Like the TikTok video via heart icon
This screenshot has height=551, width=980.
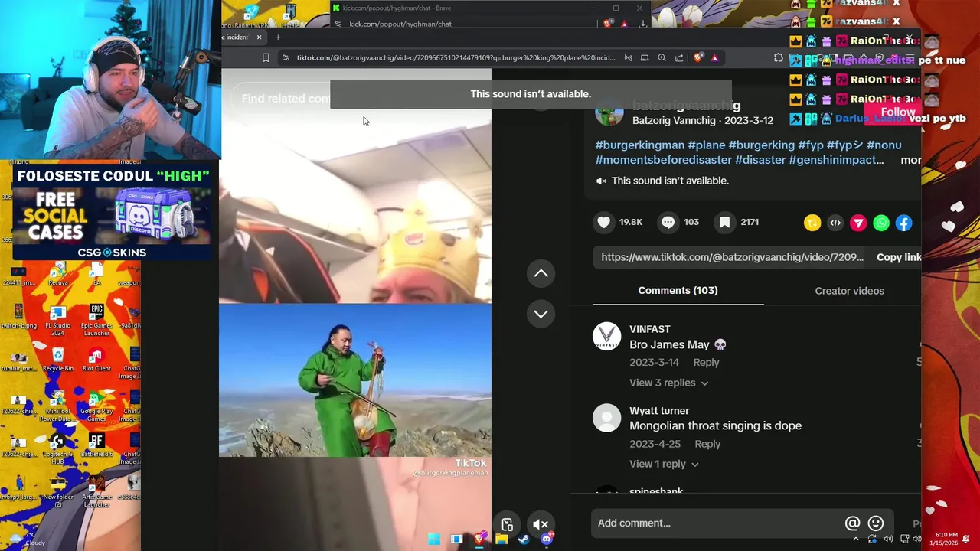click(604, 222)
